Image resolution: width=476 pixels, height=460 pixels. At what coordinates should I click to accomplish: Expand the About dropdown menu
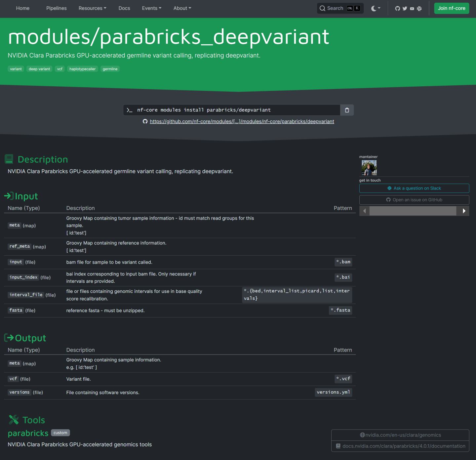[x=182, y=8]
